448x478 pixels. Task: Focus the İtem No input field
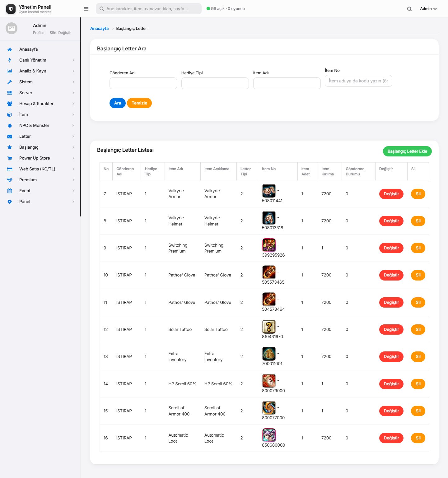point(358,81)
